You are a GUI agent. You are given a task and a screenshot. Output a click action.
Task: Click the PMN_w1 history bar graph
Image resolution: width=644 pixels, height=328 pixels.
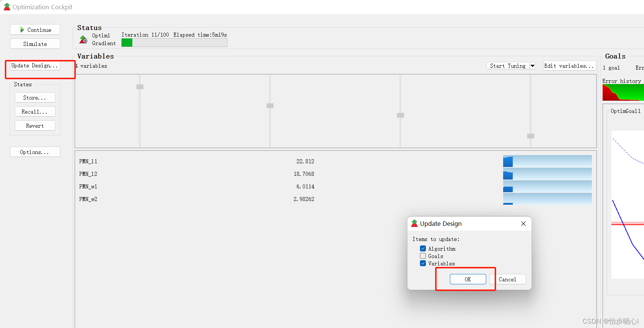pyautogui.click(x=547, y=187)
